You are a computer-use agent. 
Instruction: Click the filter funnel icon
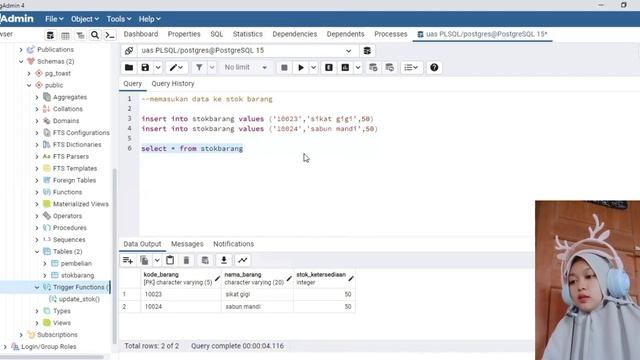(x=199, y=67)
